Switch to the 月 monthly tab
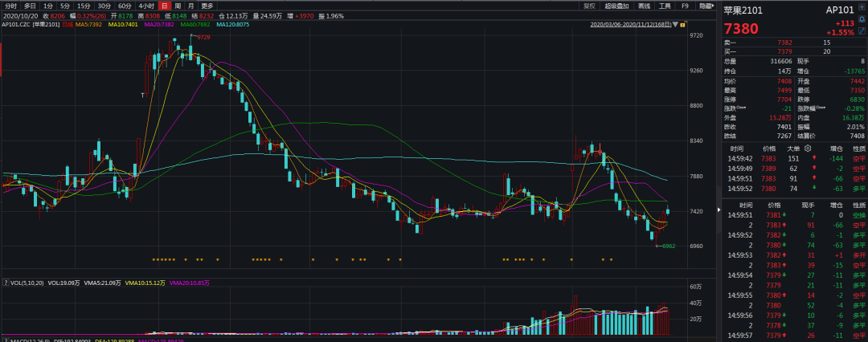Screen dimensions: 868x342 click(191, 6)
